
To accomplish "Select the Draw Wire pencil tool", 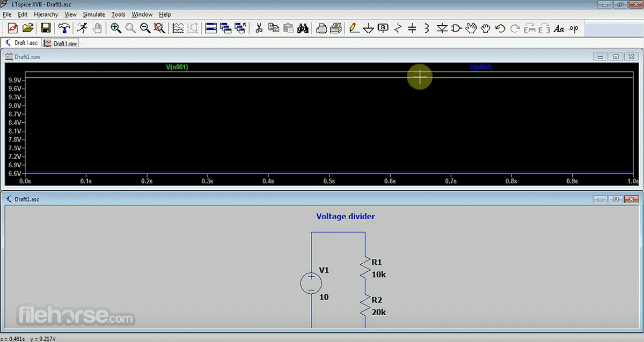I will 354,28.
